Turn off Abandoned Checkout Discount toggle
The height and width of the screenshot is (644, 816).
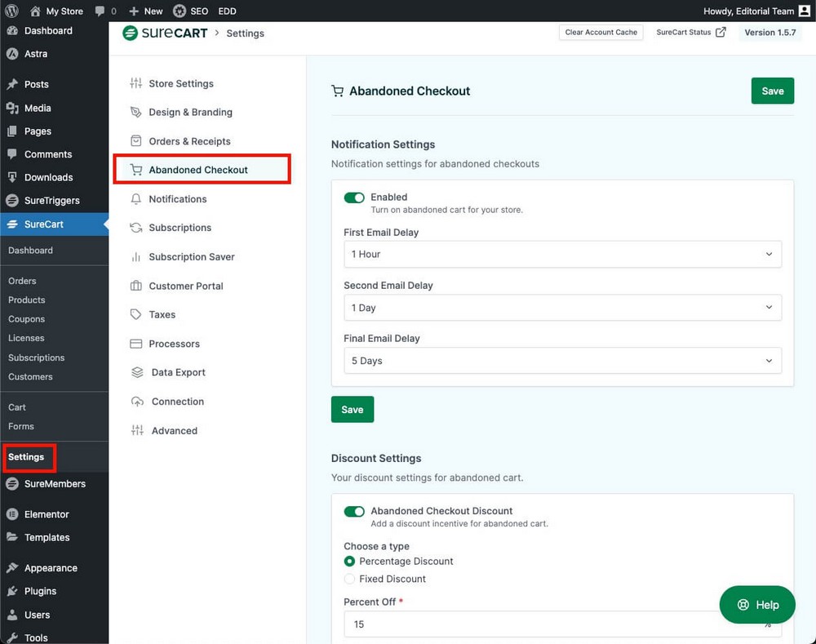[x=354, y=512]
